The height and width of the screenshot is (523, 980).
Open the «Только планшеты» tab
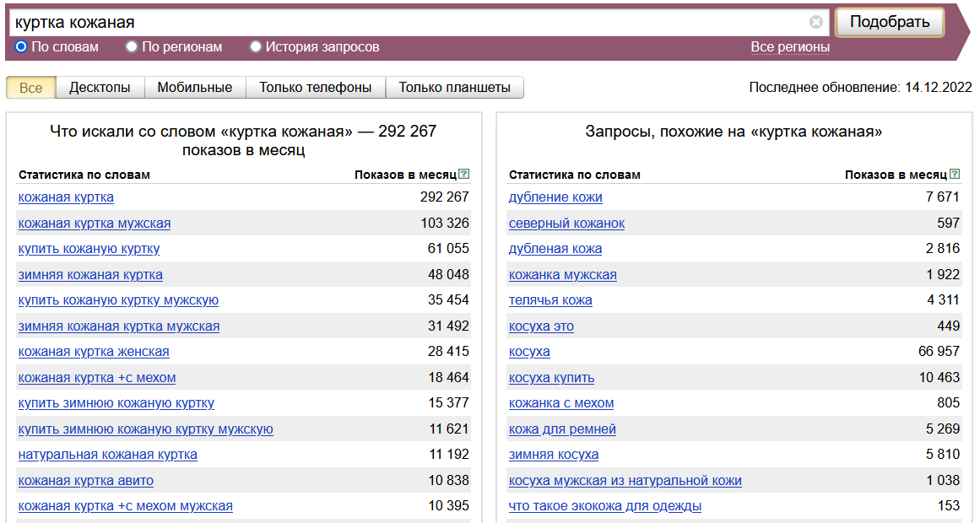click(x=454, y=87)
